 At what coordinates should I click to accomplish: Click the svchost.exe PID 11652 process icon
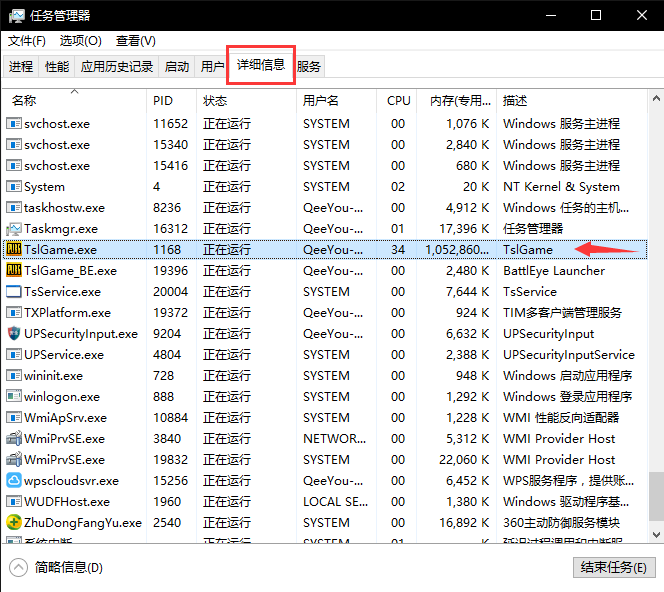tap(14, 124)
